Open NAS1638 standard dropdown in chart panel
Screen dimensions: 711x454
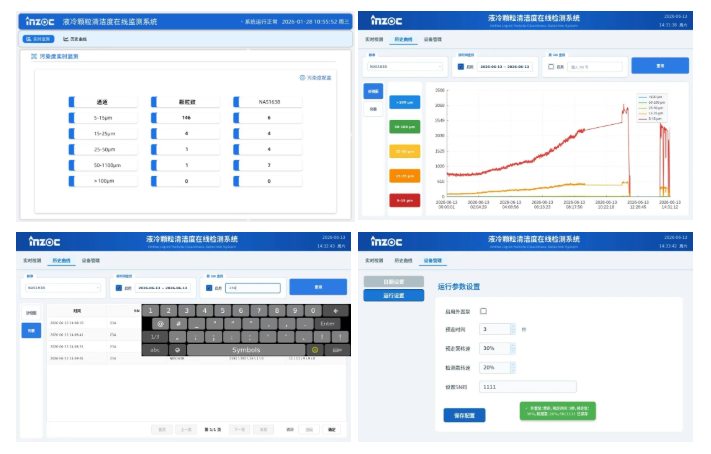click(x=404, y=67)
